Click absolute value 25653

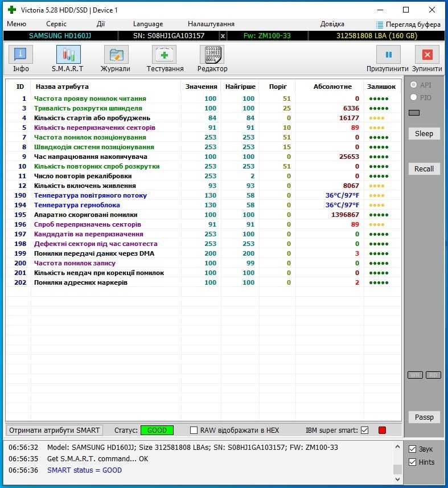coord(349,157)
